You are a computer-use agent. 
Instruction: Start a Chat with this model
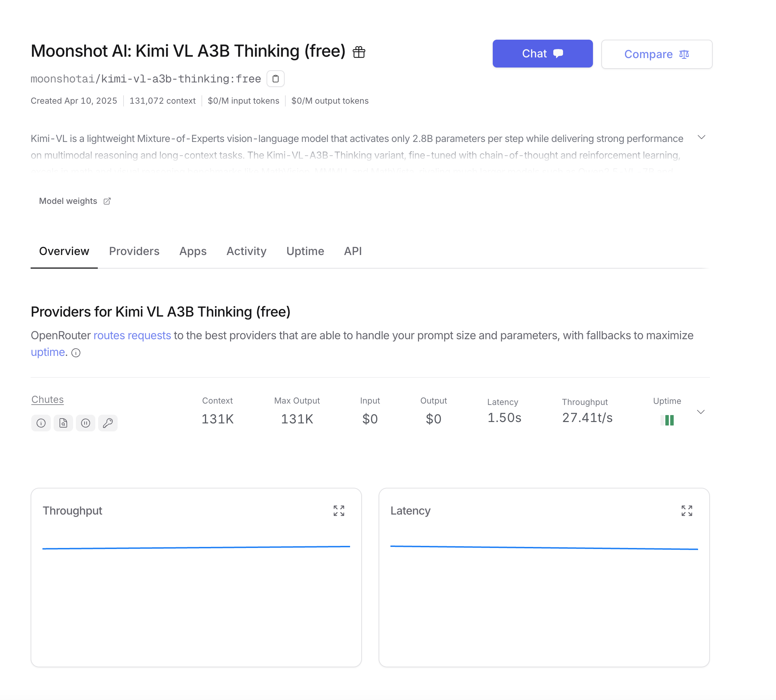[543, 54]
